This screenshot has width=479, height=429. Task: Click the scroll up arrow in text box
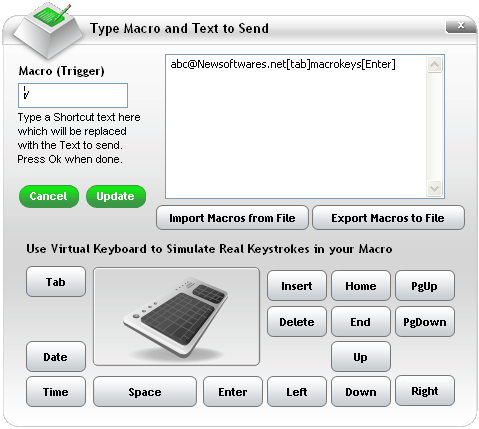coord(434,65)
